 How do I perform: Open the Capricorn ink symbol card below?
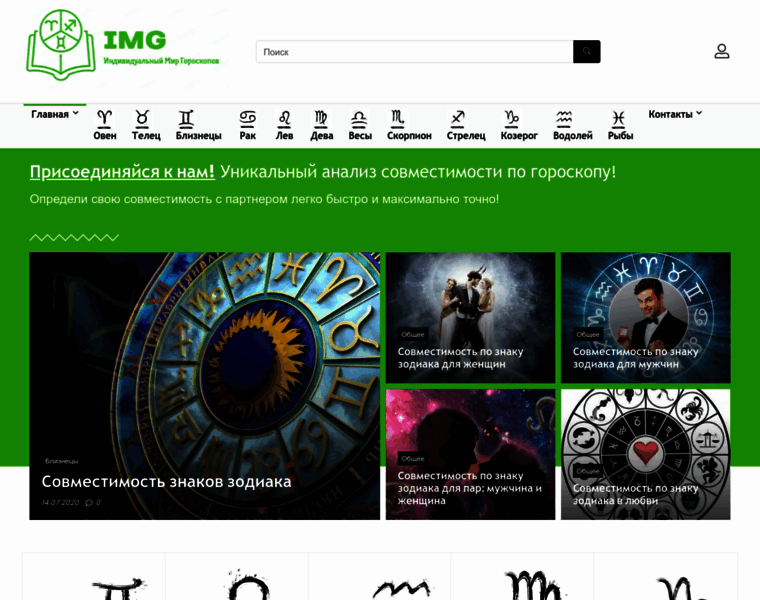click(x=665, y=576)
